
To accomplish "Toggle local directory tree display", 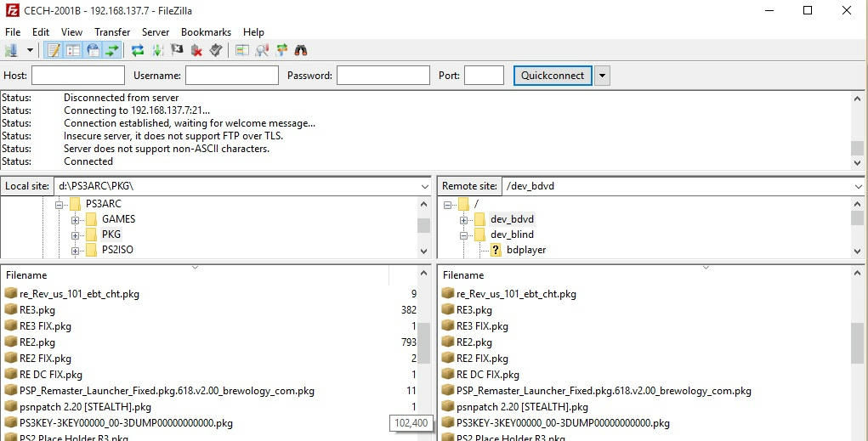I will tap(73, 50).
